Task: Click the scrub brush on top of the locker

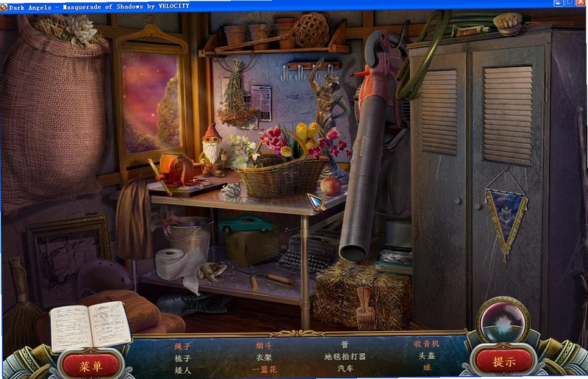Action: (x=508, y=24)
